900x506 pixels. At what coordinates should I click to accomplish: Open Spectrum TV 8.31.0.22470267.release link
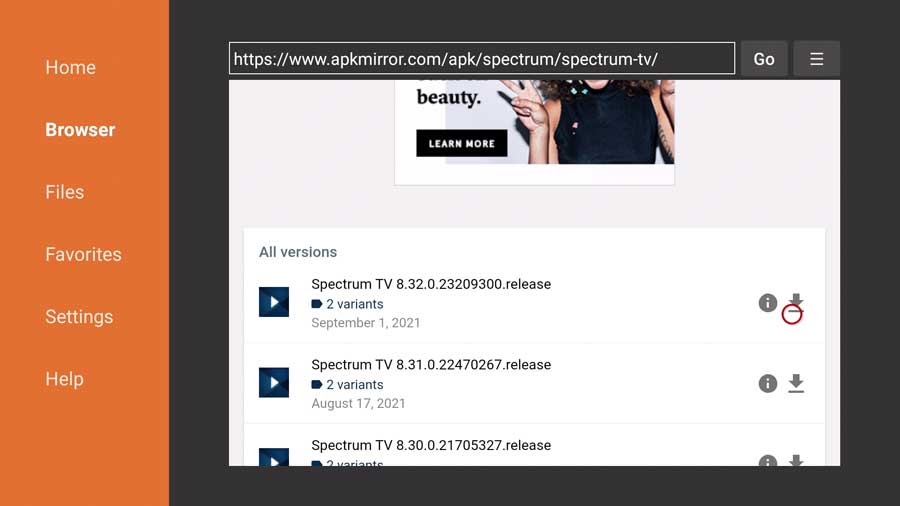point(431,365)
